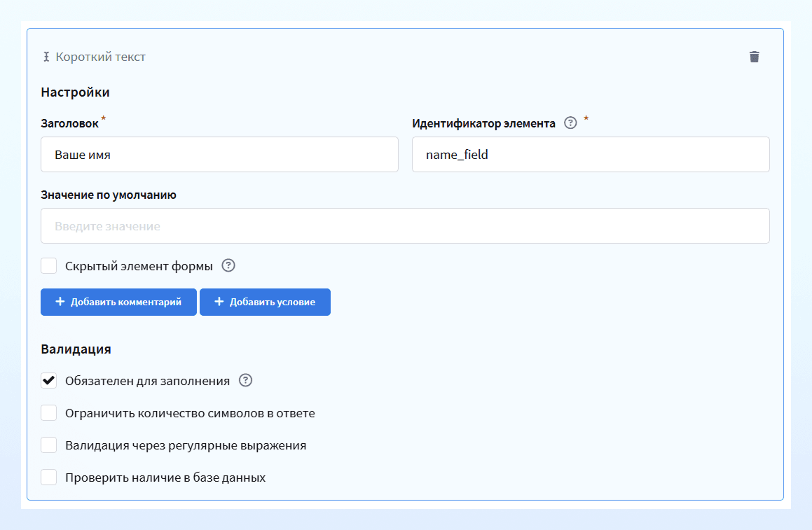
Task: Click the Значение по умолчанию label
Action: point(109,195)
